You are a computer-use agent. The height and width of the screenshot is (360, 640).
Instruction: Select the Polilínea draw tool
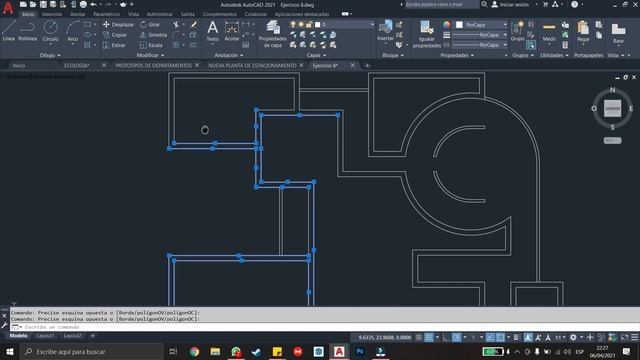tap(27, 31)
